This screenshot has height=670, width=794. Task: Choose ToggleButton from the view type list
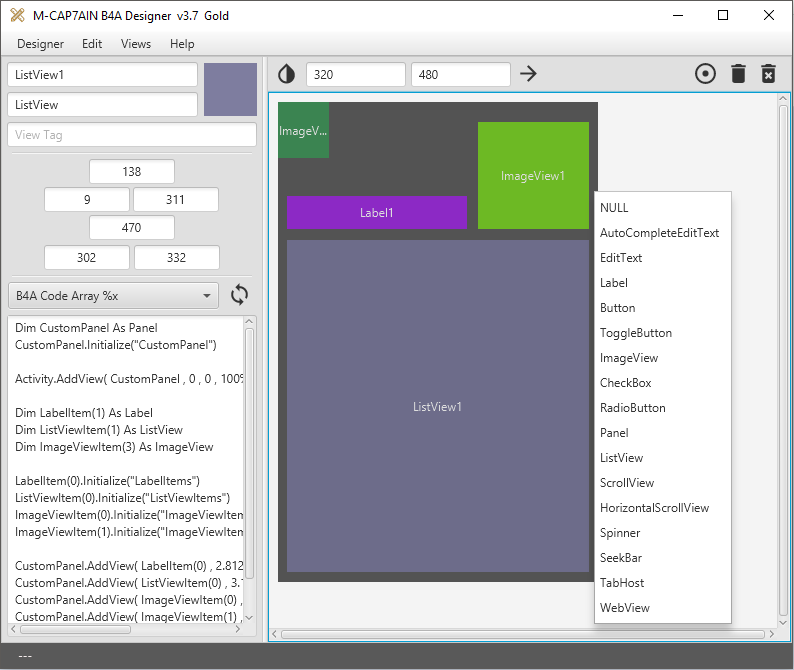[636, 333]
